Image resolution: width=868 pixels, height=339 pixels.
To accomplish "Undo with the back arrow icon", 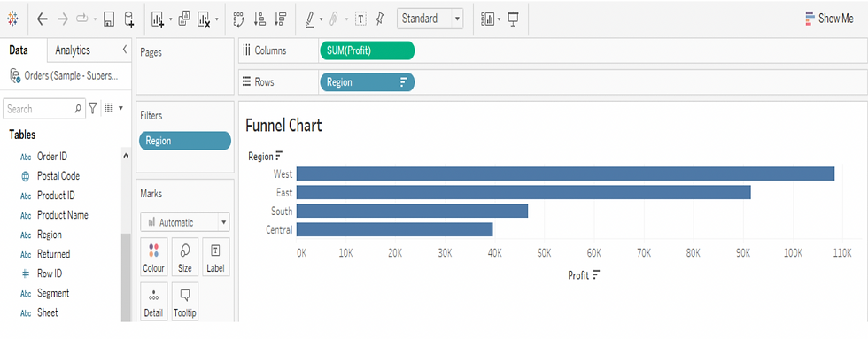I will (x=43, y=19).
